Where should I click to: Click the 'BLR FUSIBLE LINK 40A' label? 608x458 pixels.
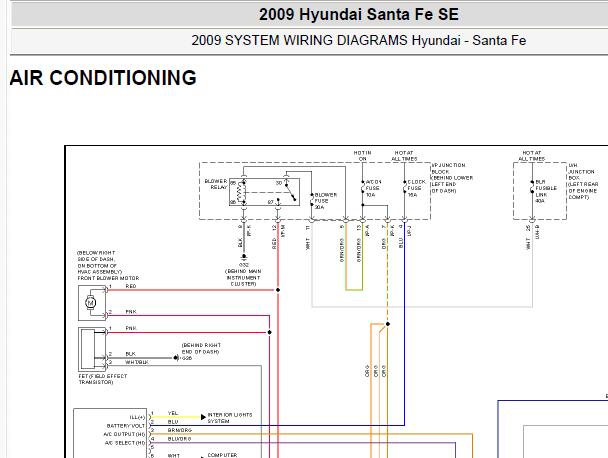(546, 191)
